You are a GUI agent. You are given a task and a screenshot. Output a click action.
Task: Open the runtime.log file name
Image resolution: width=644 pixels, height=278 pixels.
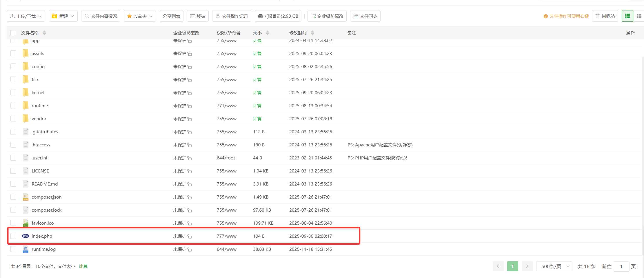(43, 249)
